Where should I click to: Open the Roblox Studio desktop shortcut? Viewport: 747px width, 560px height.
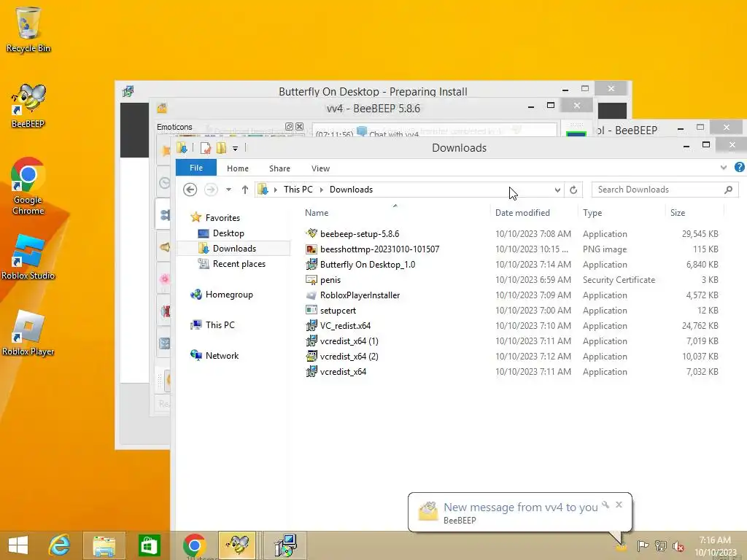[x=28, y=257]
